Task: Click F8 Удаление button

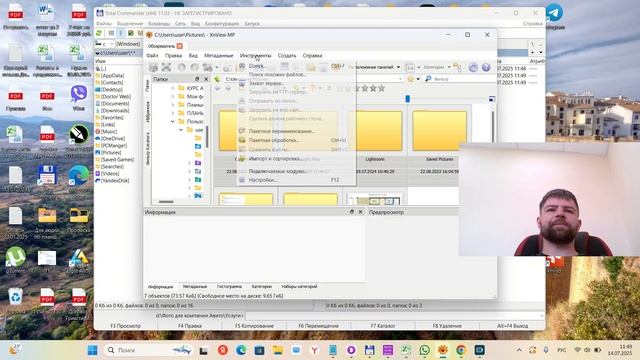Action: tap(447, 326)
